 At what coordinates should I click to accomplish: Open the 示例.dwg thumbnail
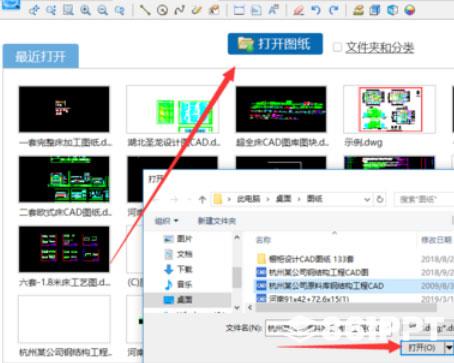click(389, 109)
